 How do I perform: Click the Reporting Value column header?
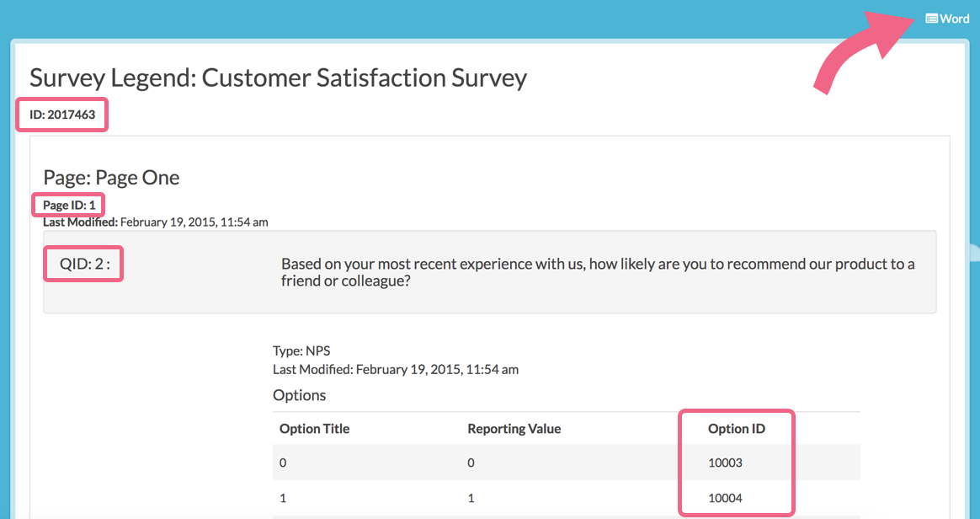pyautogui.click(x=514, y=429)
